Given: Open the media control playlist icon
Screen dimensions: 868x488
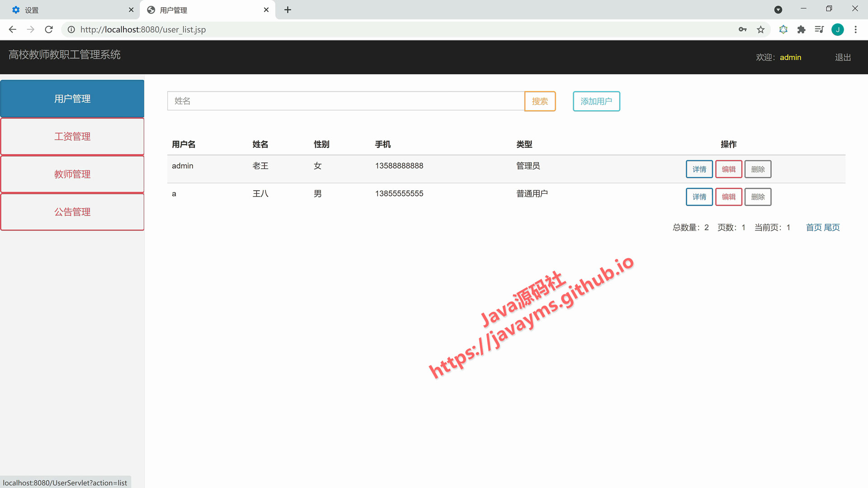Looking at the screenshot, I should (x=819, y=29).
